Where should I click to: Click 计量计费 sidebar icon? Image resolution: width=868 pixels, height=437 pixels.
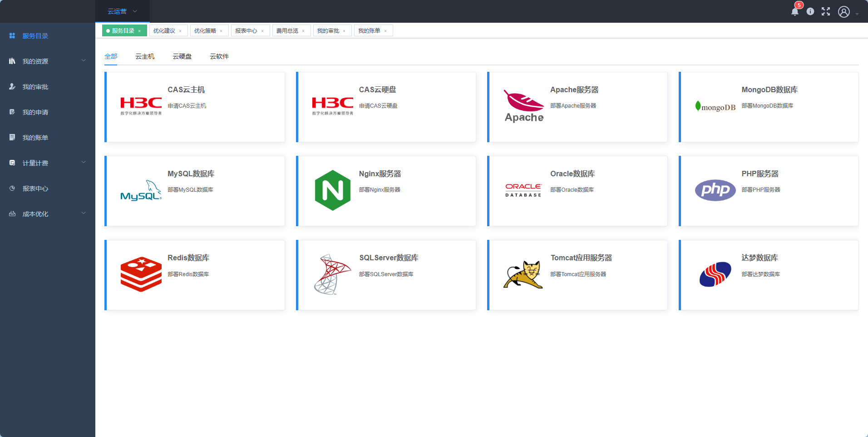click(x=12, y=163)
